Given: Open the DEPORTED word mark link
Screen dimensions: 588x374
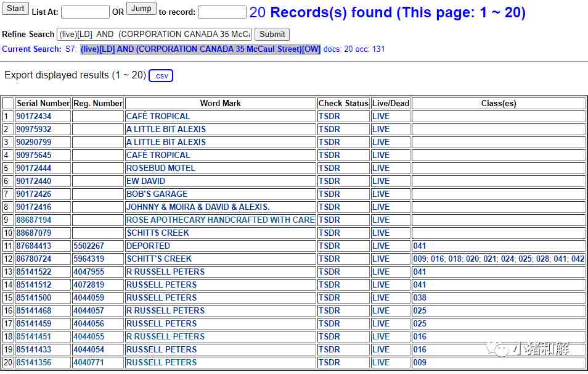Looking at the screenshot, I should click(x=148, y=246).
